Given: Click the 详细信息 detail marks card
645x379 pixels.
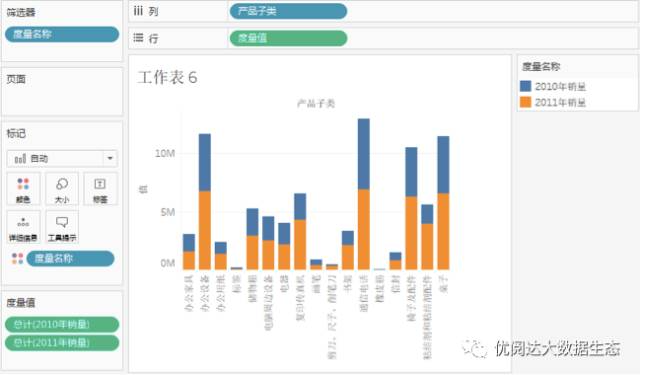Looking at the screenshot, I should tap(23, 227).
